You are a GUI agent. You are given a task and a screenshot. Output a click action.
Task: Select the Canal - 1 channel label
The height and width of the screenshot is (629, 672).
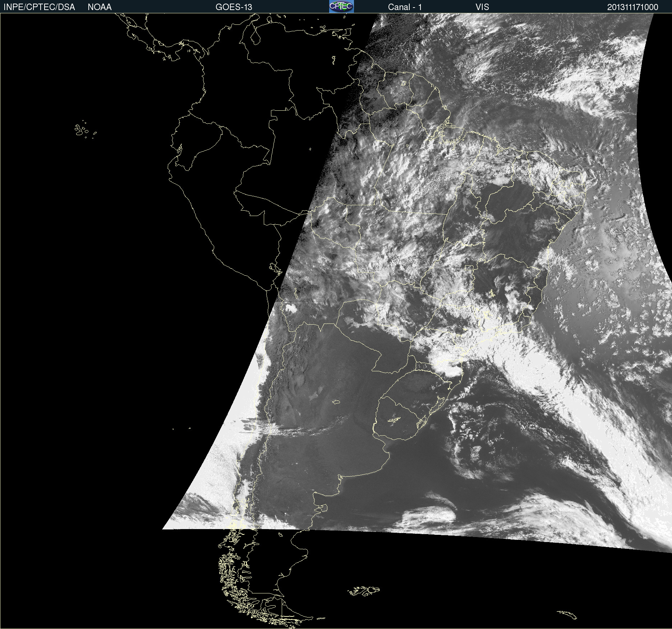coord(405,7)
